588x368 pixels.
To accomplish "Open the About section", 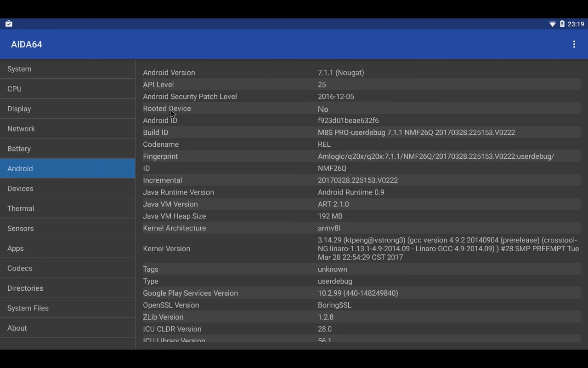I will 68,328.
